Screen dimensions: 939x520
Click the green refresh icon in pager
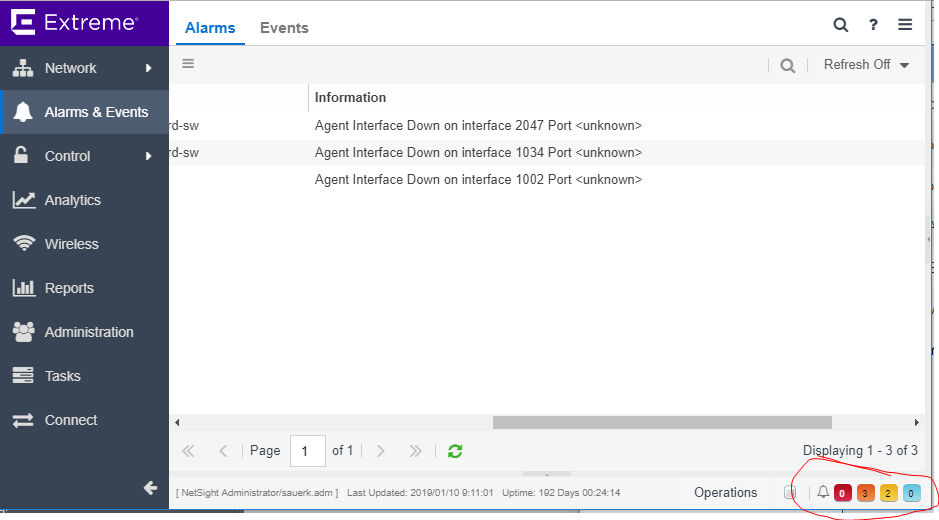point(455,451)
